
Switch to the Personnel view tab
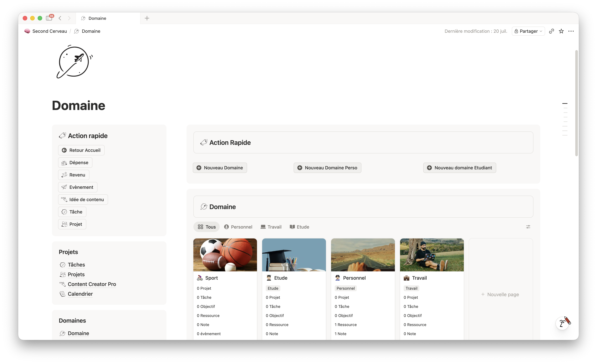tap(238, 227)
